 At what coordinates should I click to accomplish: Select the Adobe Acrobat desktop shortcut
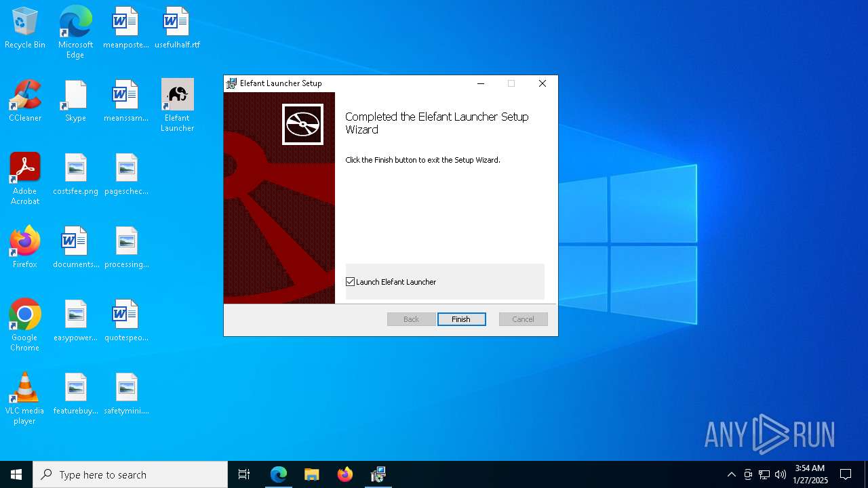click(25, 178)
